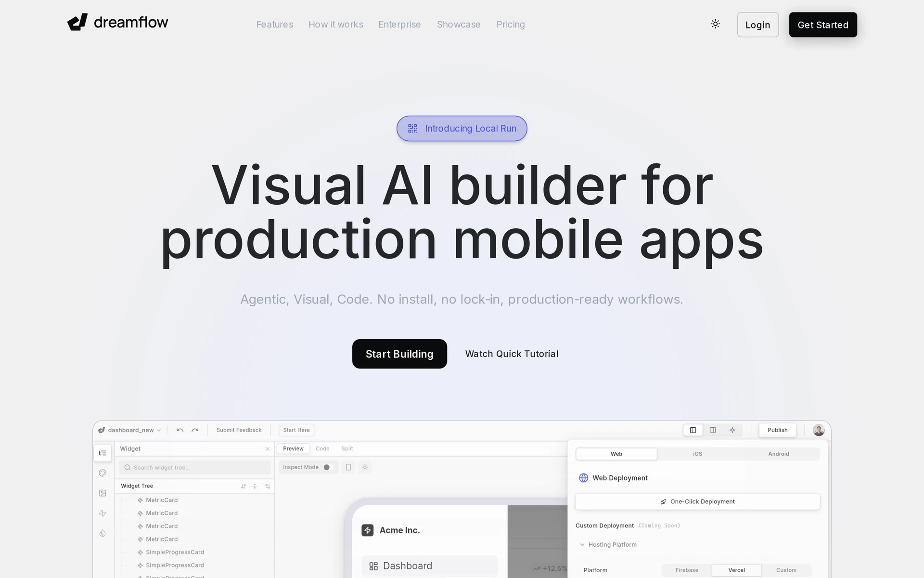Switch to the Split tab
Image resolution: width=924 pixels, height=578 pixels.
point(347,449)
